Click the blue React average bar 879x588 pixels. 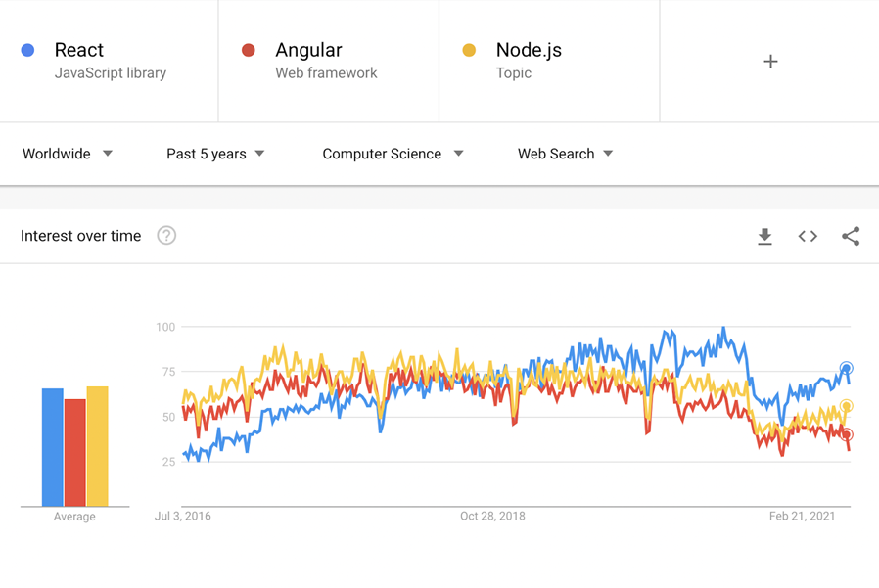click(53, 447)
